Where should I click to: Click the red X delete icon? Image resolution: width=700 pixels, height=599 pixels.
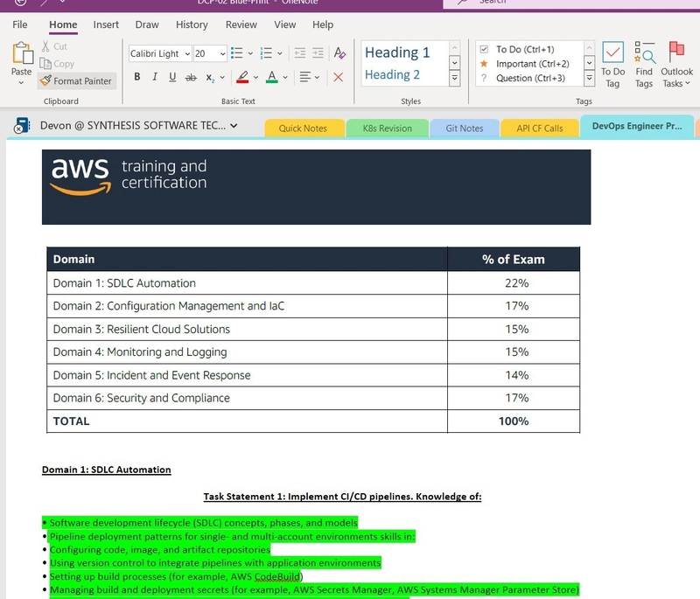click(x=339, y=78)
